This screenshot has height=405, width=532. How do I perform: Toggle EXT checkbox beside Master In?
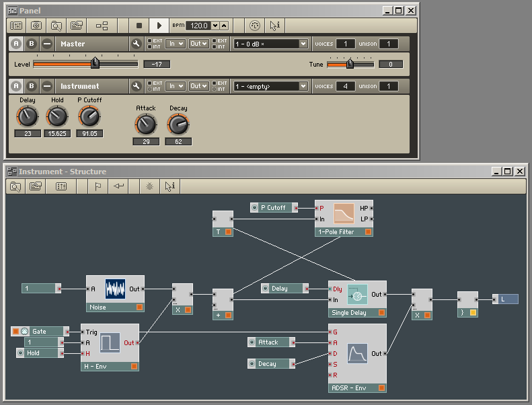click(149, 41)
